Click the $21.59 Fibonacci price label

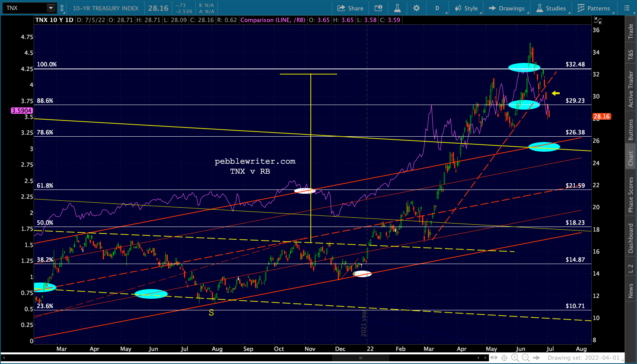pyautogui.click(x=575, y=186)
